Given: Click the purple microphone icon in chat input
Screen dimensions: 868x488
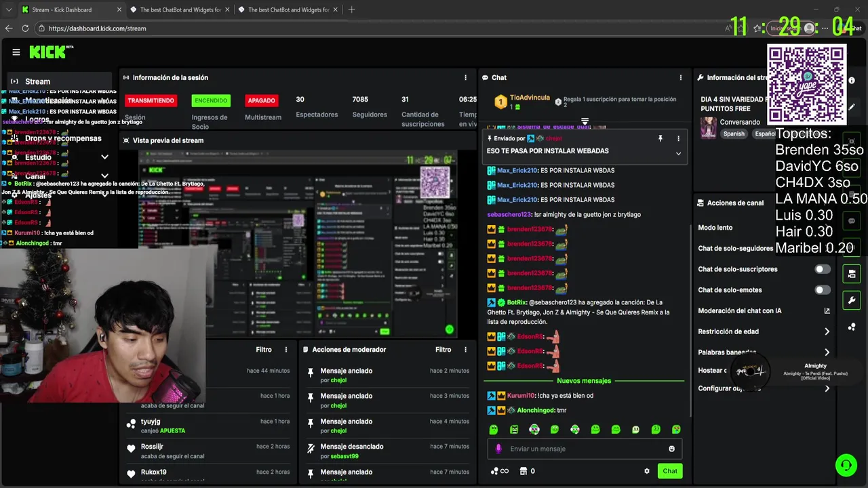Looking at the screenshot, I should 498,449.
